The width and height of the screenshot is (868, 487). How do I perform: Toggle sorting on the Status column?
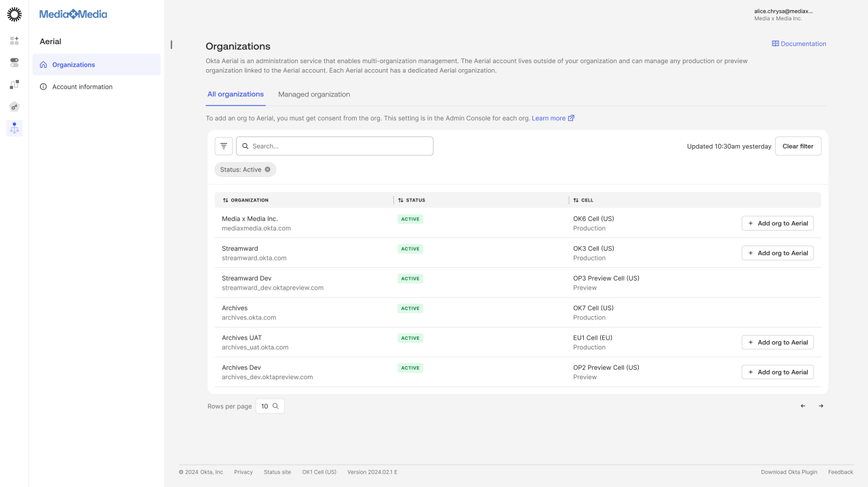(x=401, y=200)
